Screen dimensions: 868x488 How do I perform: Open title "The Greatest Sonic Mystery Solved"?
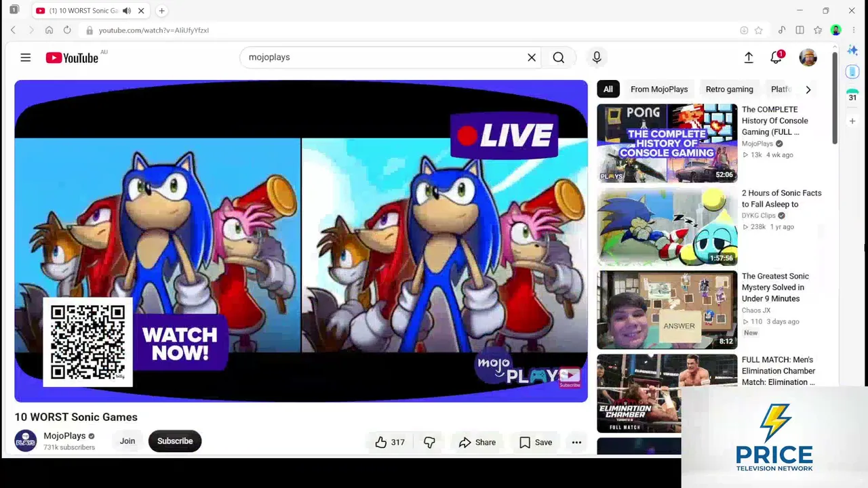[775, 287]
